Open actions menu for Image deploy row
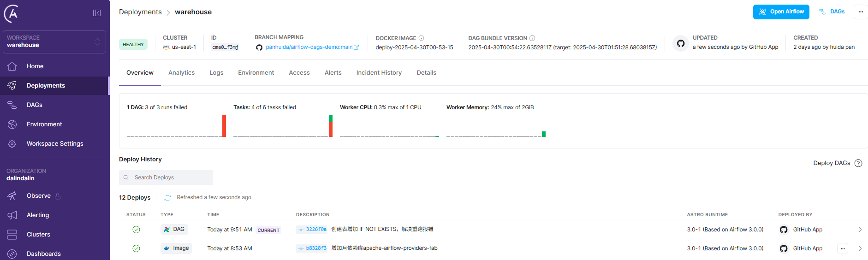 tap(843, 248)
